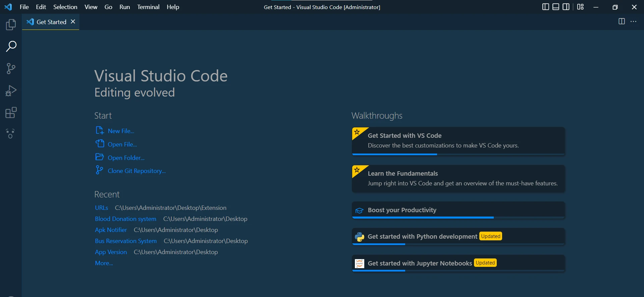
Task: Open the Help menu
Action: pos(173,7)
